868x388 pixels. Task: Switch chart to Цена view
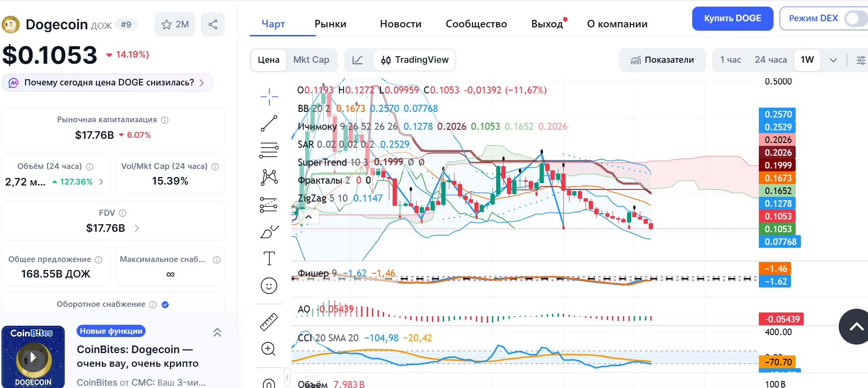pos(269,60)
